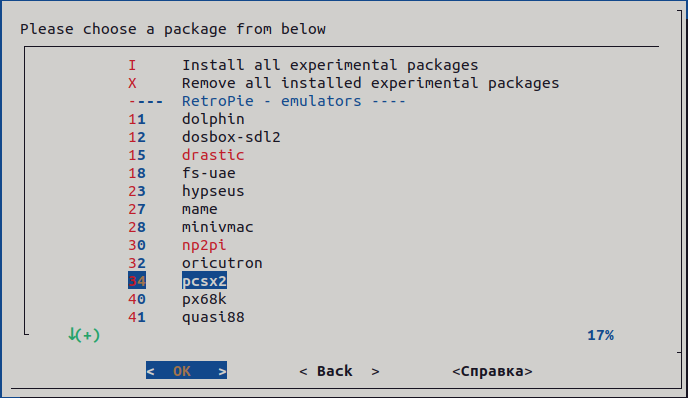Select minivmac from the list
The image size is (688, 398).
point(218,227)
